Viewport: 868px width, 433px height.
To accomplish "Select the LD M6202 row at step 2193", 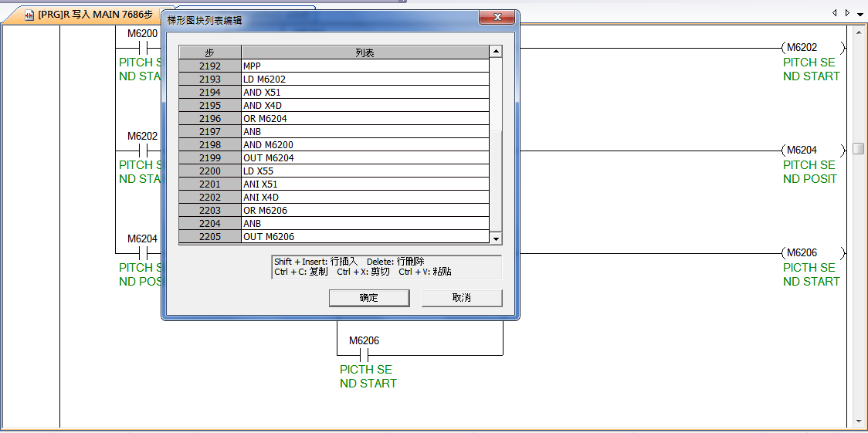I will pos(365,79).
